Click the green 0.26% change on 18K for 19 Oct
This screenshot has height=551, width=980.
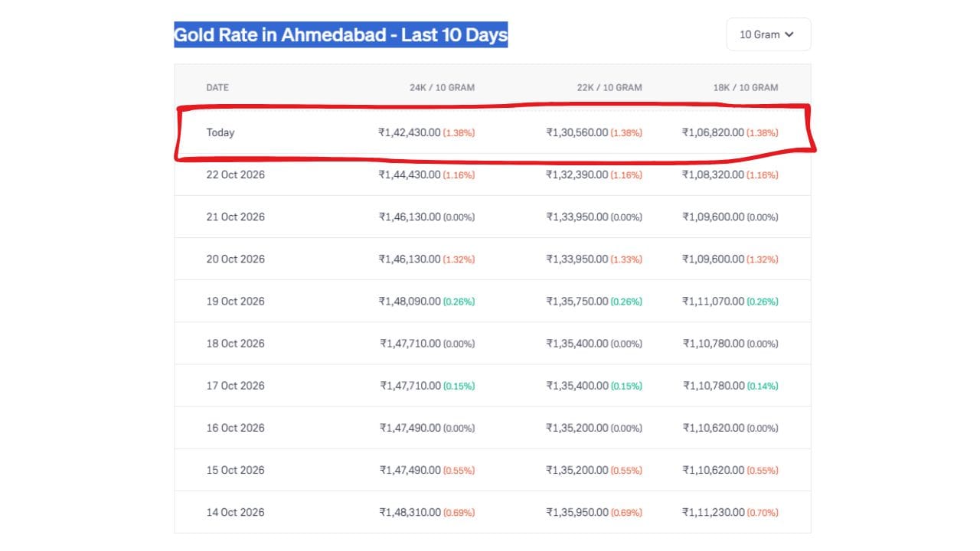point(763,302)
